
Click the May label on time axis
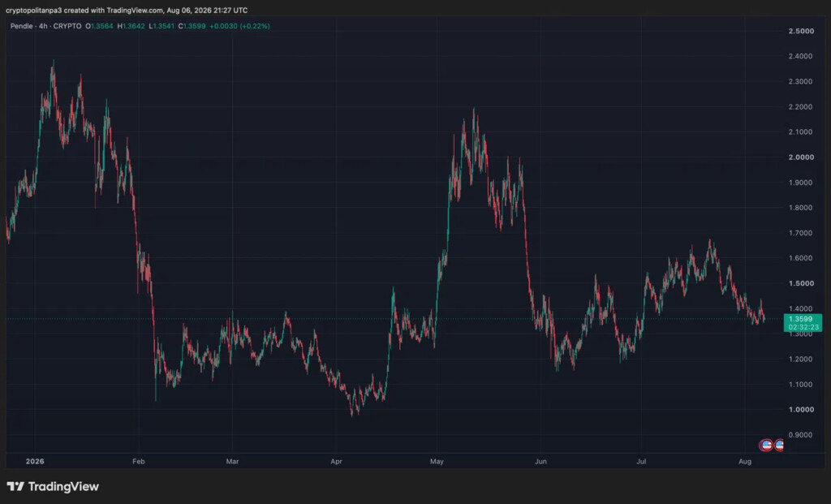click(x=437, y=462)
